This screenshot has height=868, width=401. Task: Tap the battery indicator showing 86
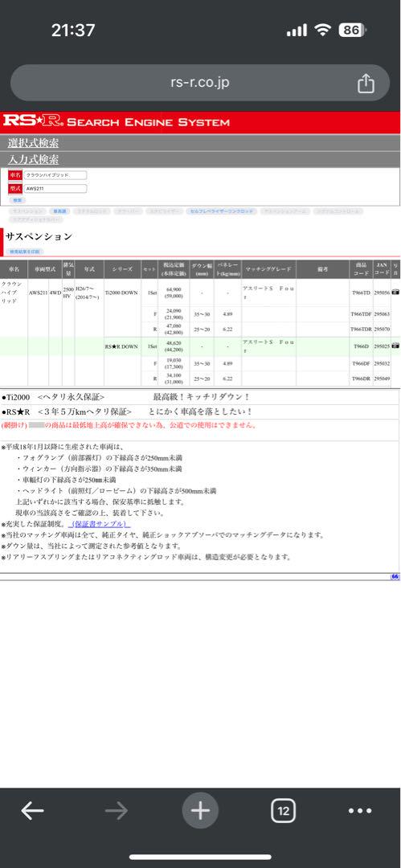pyautogui.click(x=353, y=30)
